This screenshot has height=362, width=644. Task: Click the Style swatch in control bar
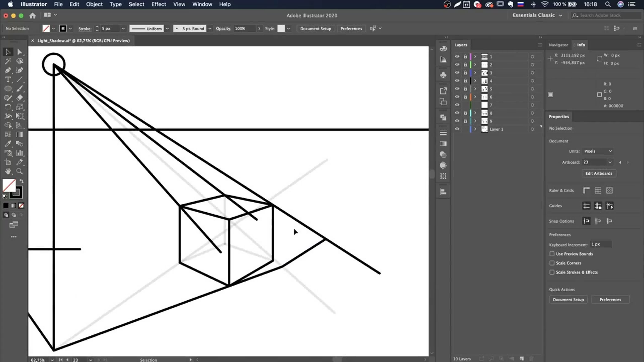click(281, 28)
